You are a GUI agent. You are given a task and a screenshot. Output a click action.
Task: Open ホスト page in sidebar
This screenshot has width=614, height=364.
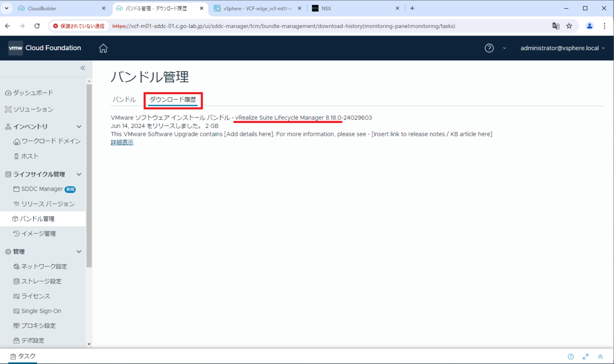(26, 156)
